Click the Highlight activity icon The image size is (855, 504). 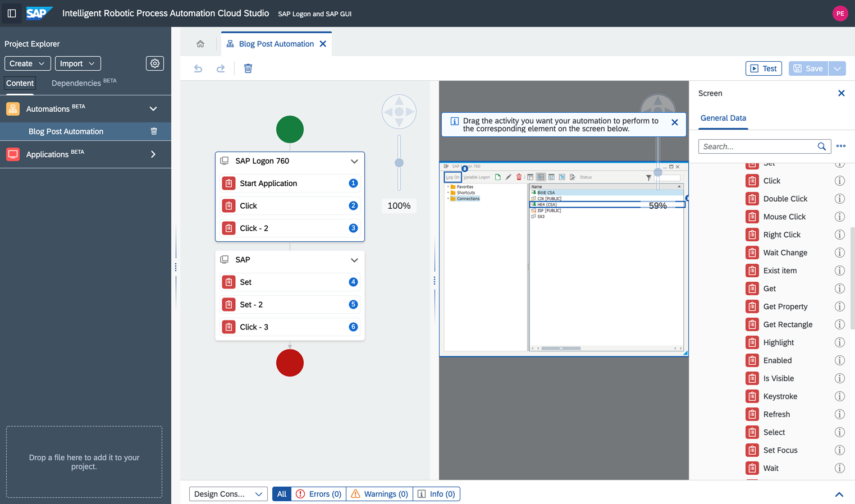point(752,342)
